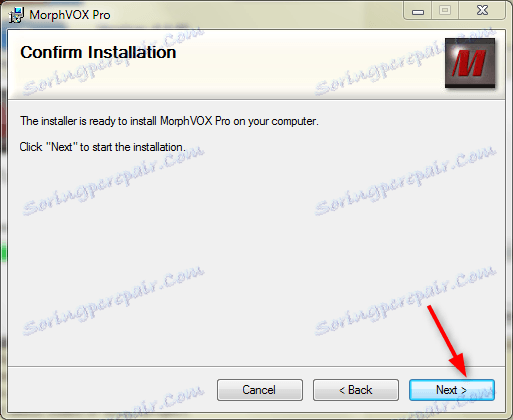Minimize the MorphVOX Pro installer window

coord(418,11)
